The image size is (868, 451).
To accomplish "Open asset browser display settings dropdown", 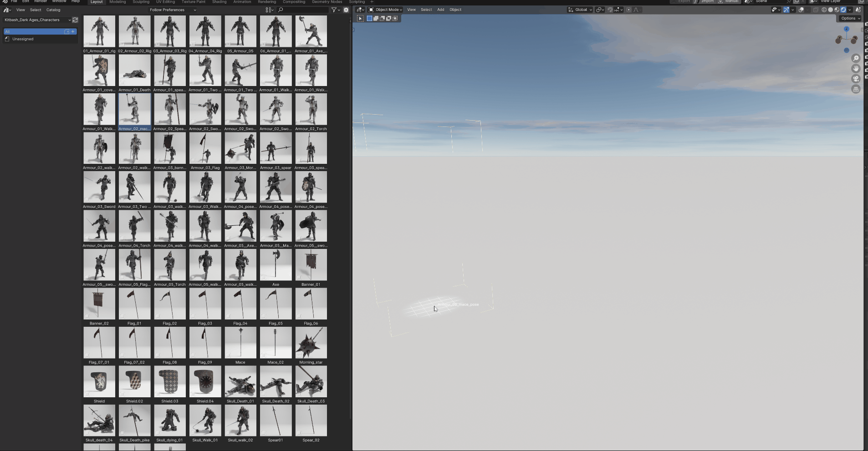I will 270,10.
